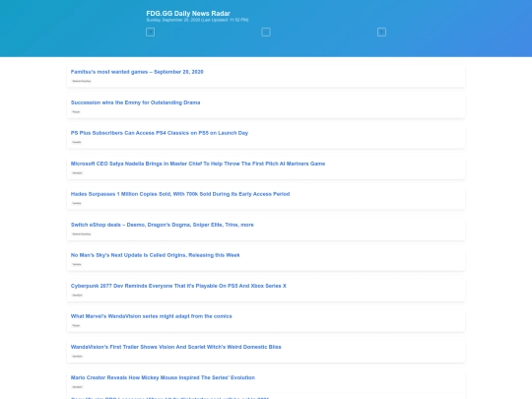Image resolution: width=532 pixels, height=399 pixels.
Task: Click source tag under No Man's Sky story
Action: click(x=77, y=264)
